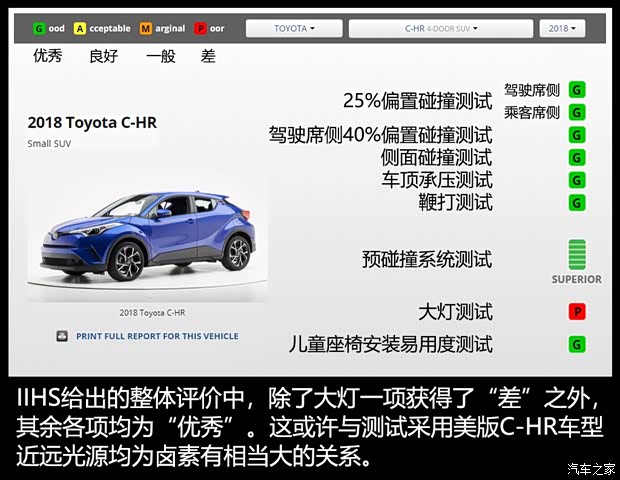Click the 优秀 translation label
The image size is (620, 480).
click(48, 56)
